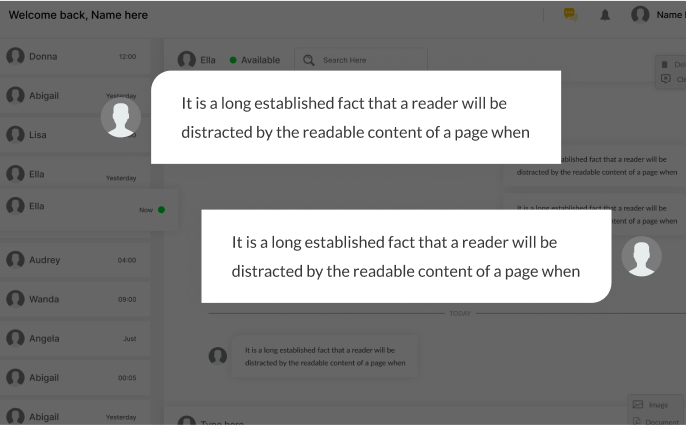Open the Audrey conversation
The image size is (686, 426).
[x=75, y=260]
